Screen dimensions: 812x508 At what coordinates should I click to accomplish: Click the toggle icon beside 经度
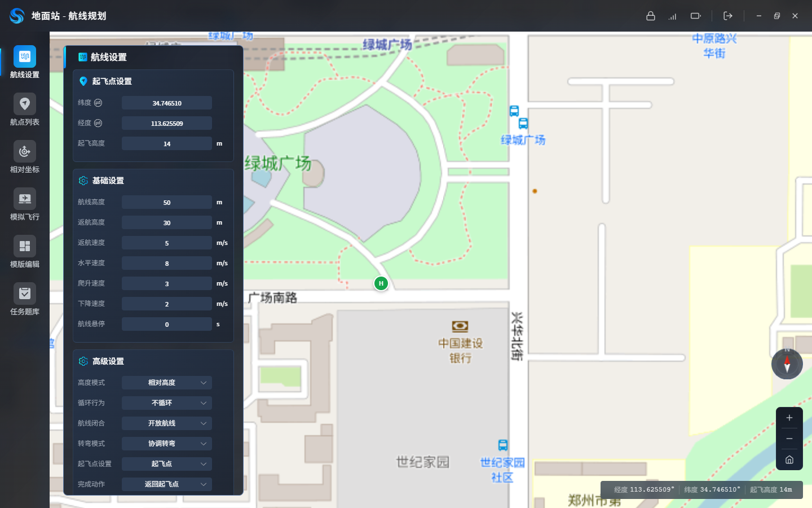point(98,123)
